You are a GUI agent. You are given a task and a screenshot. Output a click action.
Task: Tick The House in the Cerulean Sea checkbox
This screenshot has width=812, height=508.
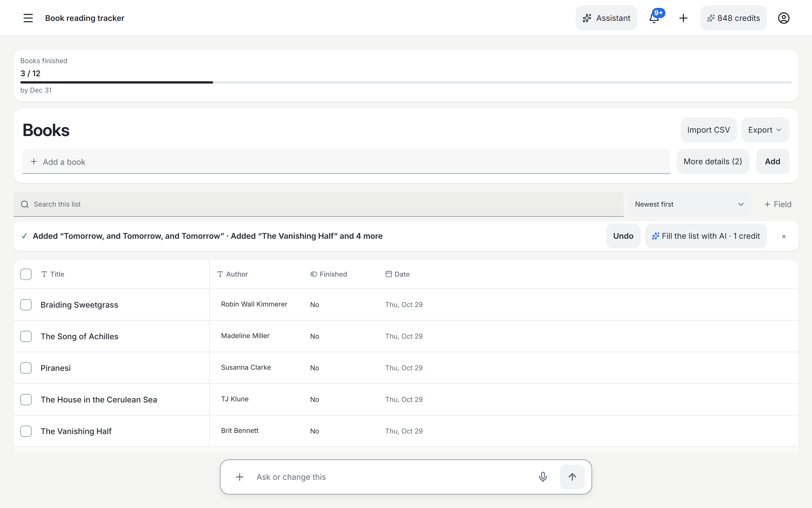coord(26,399)
